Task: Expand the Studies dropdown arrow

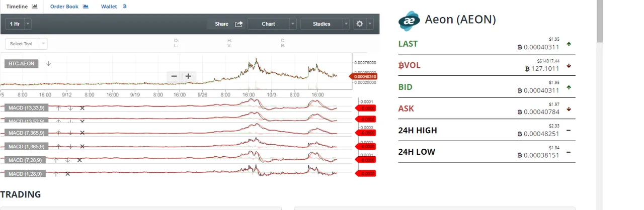Action: pos(346,24)
